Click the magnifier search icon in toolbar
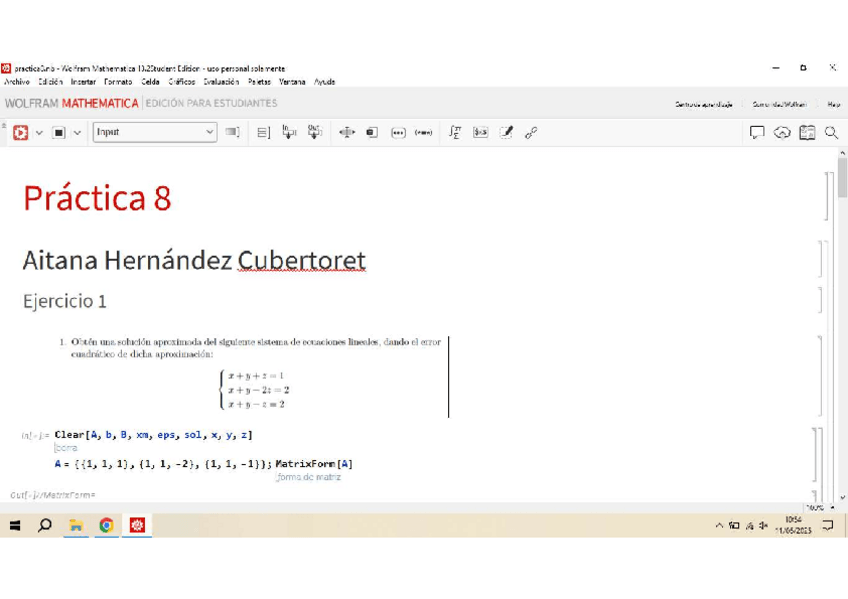 pyautogui.click(x=831, y=132)
